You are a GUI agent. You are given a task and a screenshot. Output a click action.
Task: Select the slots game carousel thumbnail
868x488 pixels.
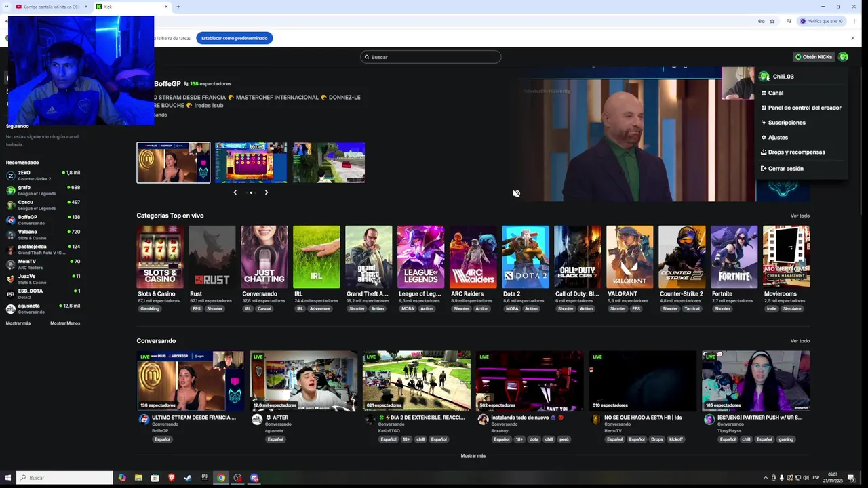tap(251, 163)
